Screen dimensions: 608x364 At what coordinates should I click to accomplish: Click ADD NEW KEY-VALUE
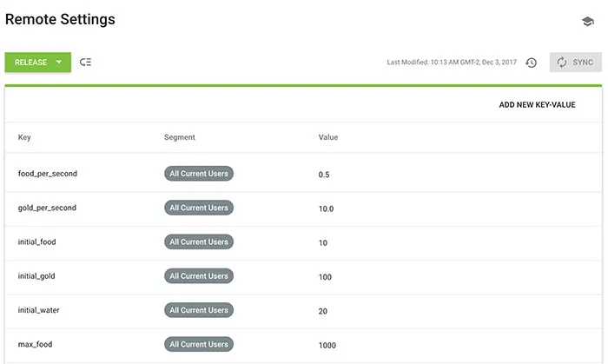point(537,104)
